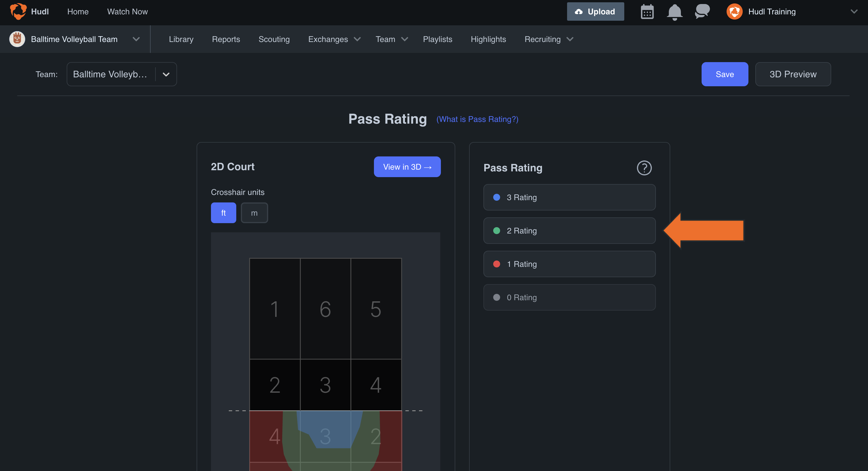Image resolution: width=868 pixels, height=471 pixels.
Task: Switch crosshair units to m
Action: click(254, 213)
